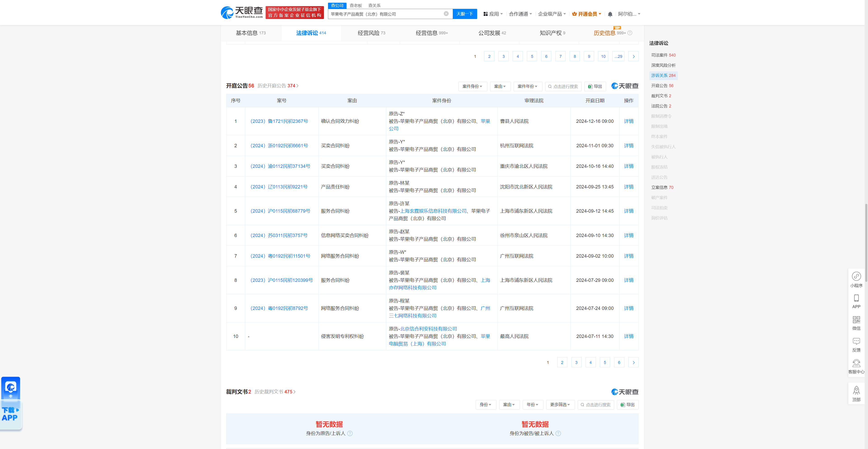Image resolution: width=868 pixels, height=449 pixels.
Task: Open the 案由 filter in 开庭公告
Action: coord(500,87)
